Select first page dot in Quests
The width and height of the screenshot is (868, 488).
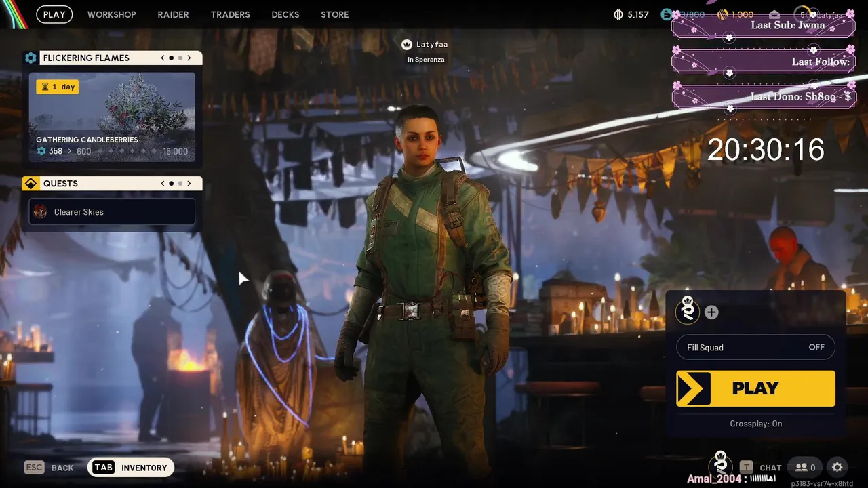coord(171,184)
